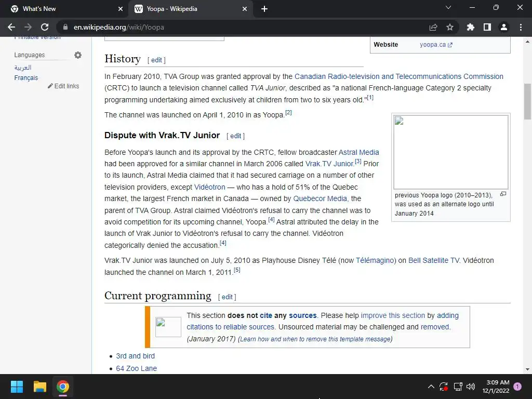The image size is (532, 399).
Task: Click the scrollbar down arrow
Action: tap(527, 369)
